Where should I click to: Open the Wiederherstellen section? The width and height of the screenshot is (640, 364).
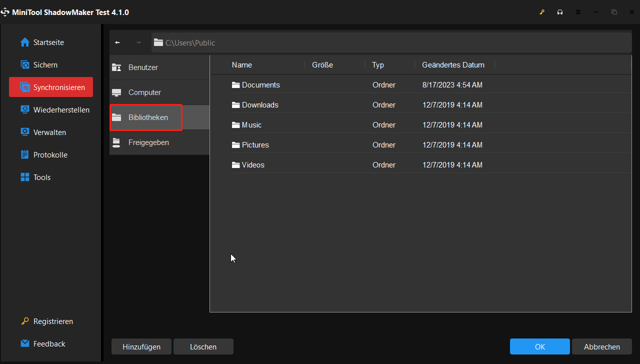click(61, 110)
